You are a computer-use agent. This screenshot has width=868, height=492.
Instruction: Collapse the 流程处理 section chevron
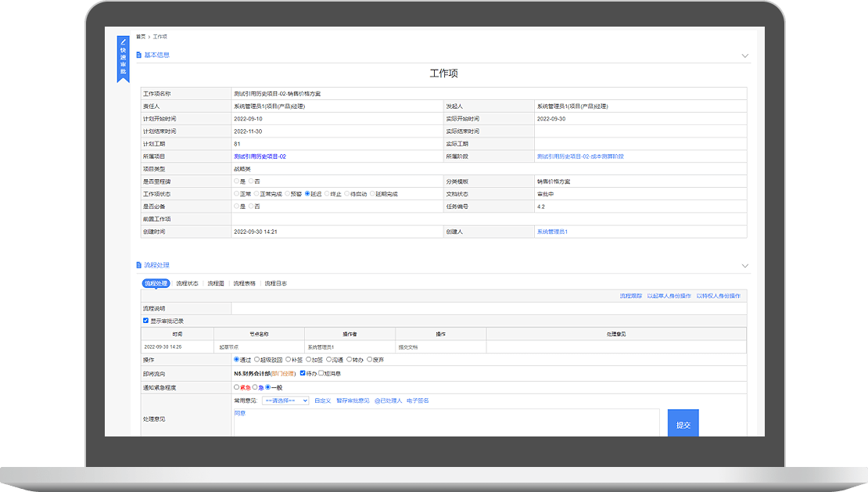click(x=744, y=266)
